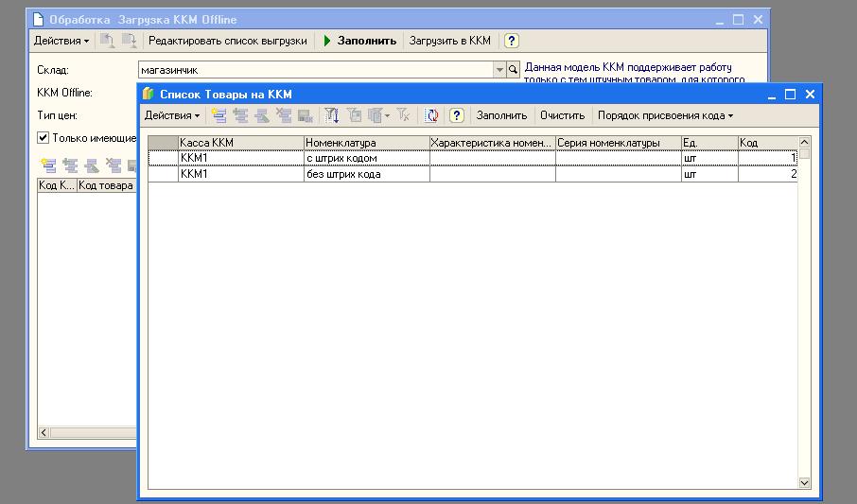Viewport: 857px width, 504px height.
Task: Maximize the Список Товары на ККМ window
Action: coord(791,94)
